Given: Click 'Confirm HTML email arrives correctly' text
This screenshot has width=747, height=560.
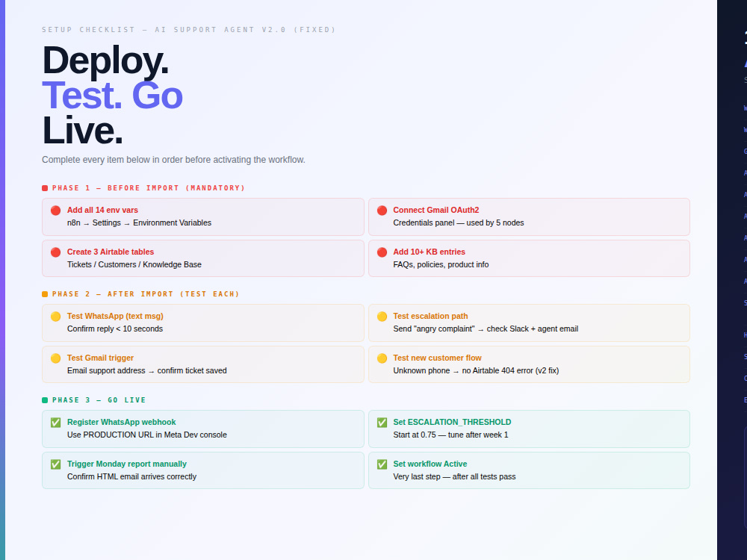Looking at the screenshot, I should pyautogui.click(x=131, y=476).
